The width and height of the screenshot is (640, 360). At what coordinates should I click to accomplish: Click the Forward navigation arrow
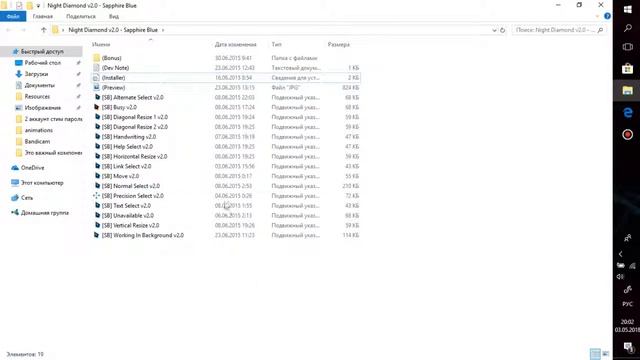tap(23, 30)
